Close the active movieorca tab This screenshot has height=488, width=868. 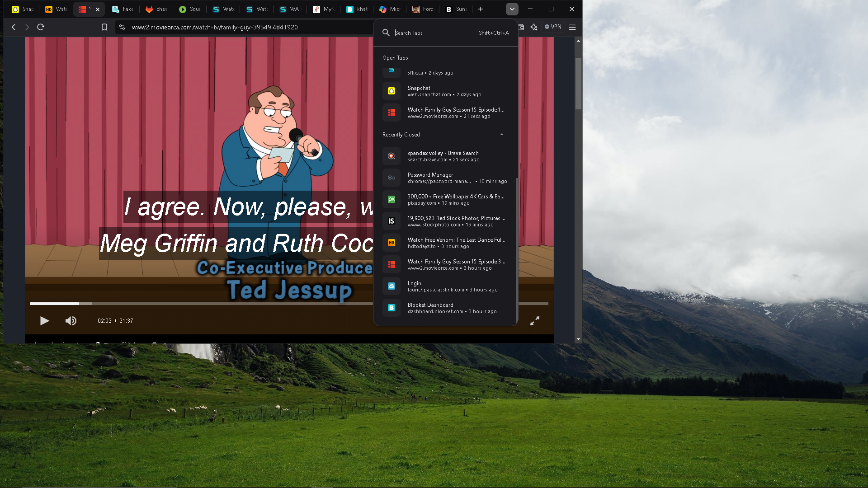(98, 9)
